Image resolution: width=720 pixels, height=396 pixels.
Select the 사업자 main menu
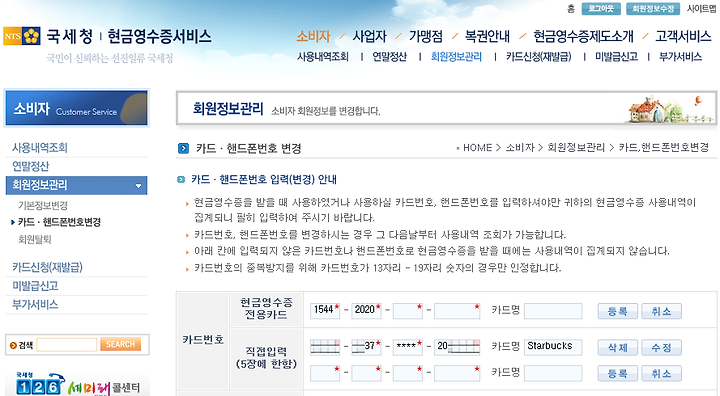tap(369, 36)
